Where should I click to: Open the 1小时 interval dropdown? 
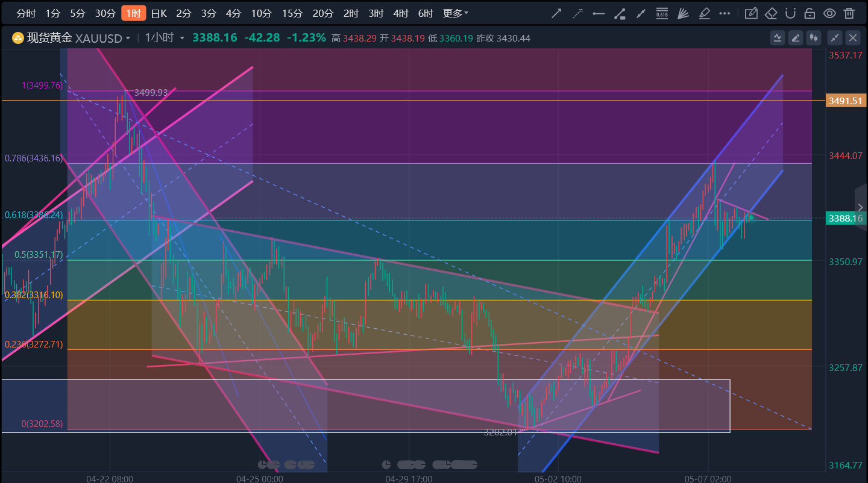pyautogui.click(x=165, y=38)
